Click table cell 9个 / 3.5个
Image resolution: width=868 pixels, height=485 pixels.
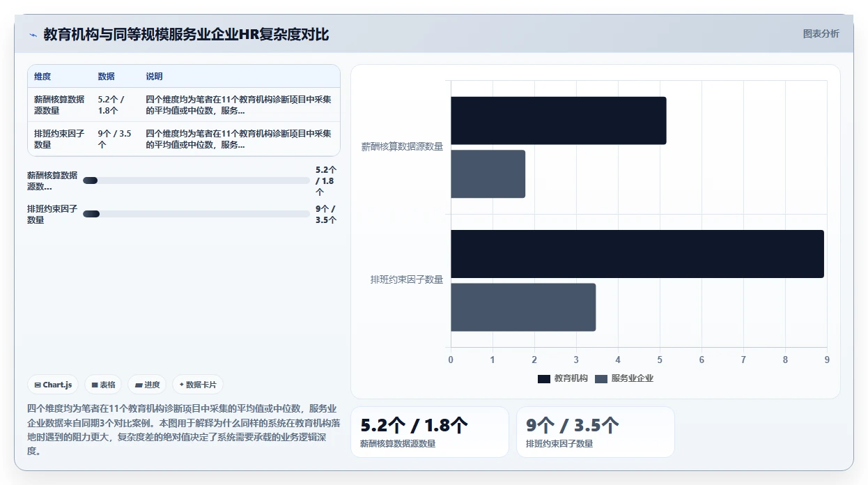tap(115, 139)
